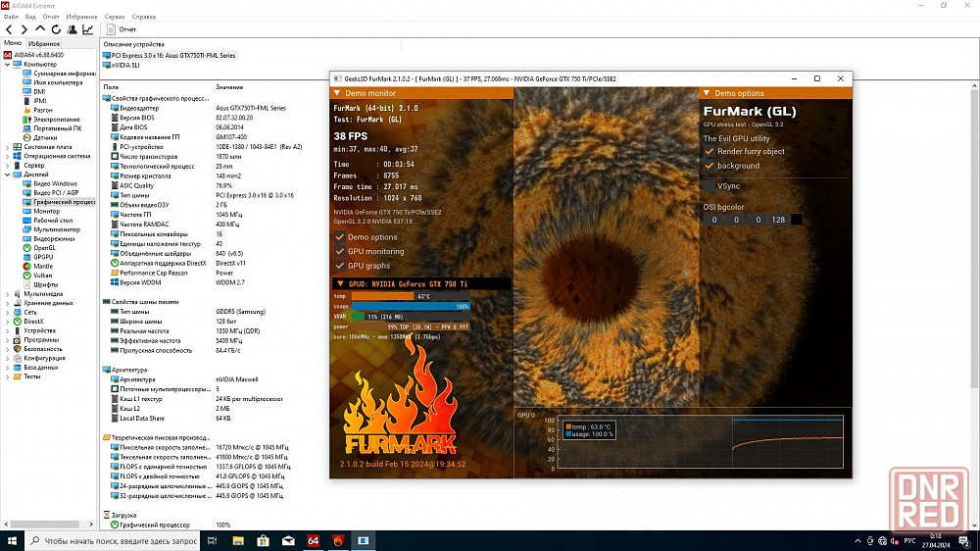980x551 pixels.
Task: Expand the Мультимедиа tree node
Action: (x=8, y=294)
